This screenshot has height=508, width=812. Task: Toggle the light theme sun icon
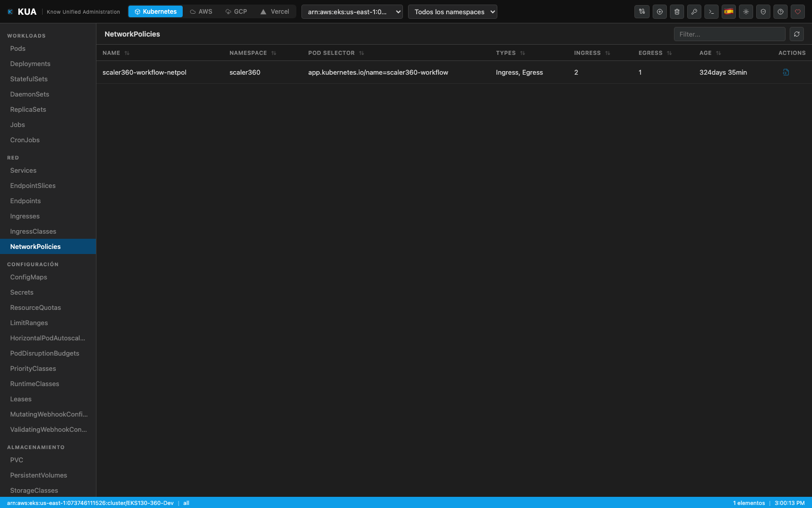coord(746,12)
